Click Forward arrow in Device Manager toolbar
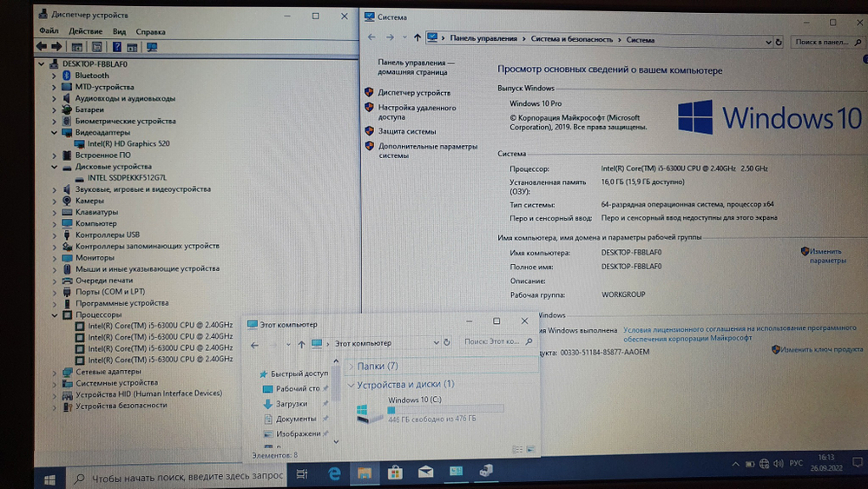This screenshot has height=489, width=868. tap(56, 47)
